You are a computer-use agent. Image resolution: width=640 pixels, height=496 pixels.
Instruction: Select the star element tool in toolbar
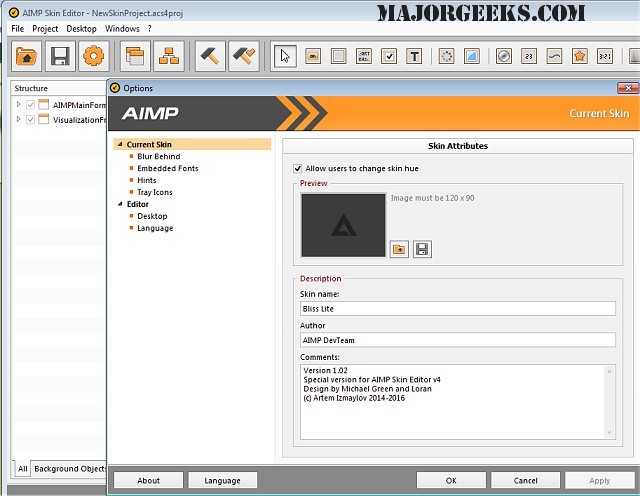(x=579, y=56)
